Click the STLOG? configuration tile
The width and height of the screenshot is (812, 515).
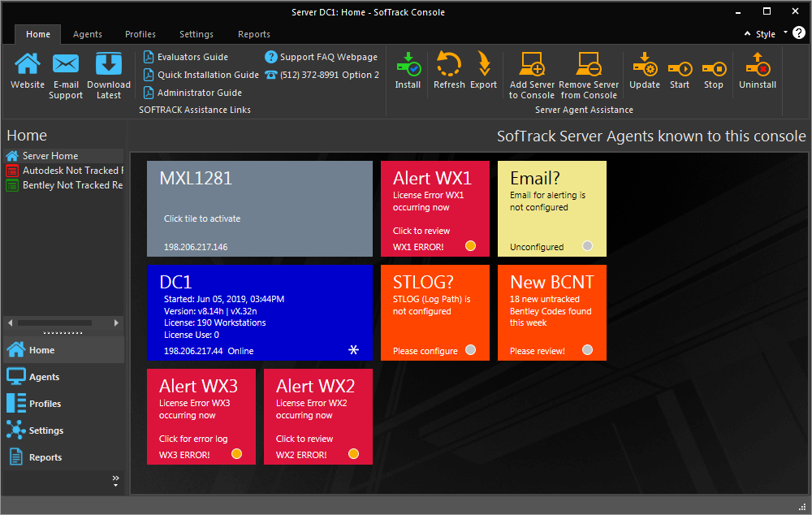[435, 313]
